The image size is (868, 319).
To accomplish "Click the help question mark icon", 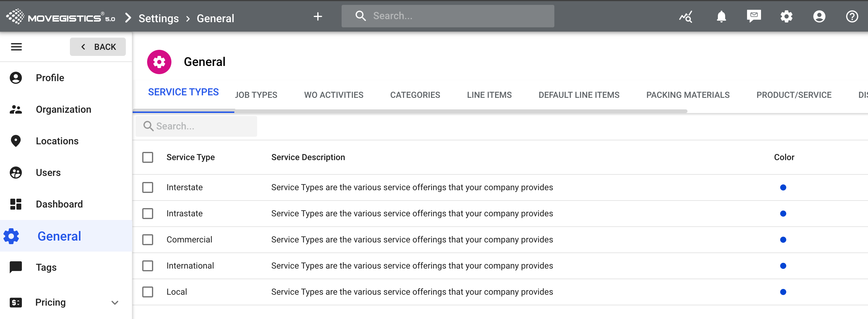I will (852, 16).
